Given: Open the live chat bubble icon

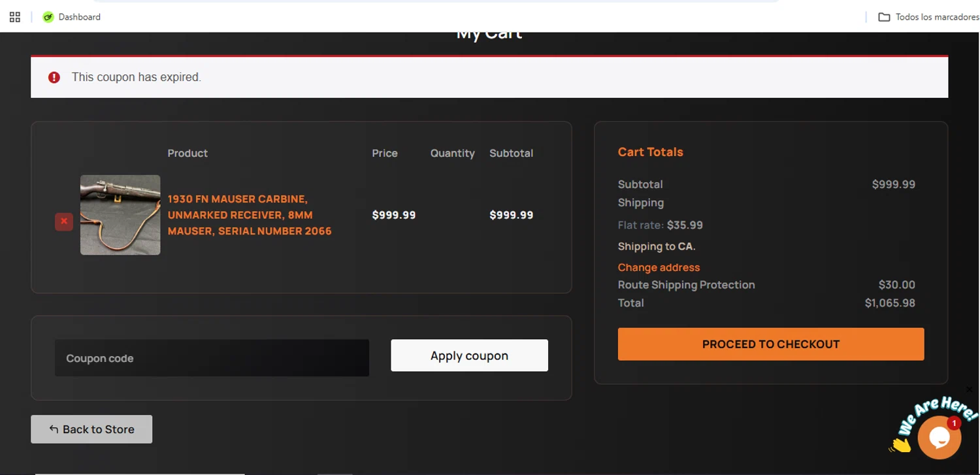Looking at the screenshot, I should 939,438.
